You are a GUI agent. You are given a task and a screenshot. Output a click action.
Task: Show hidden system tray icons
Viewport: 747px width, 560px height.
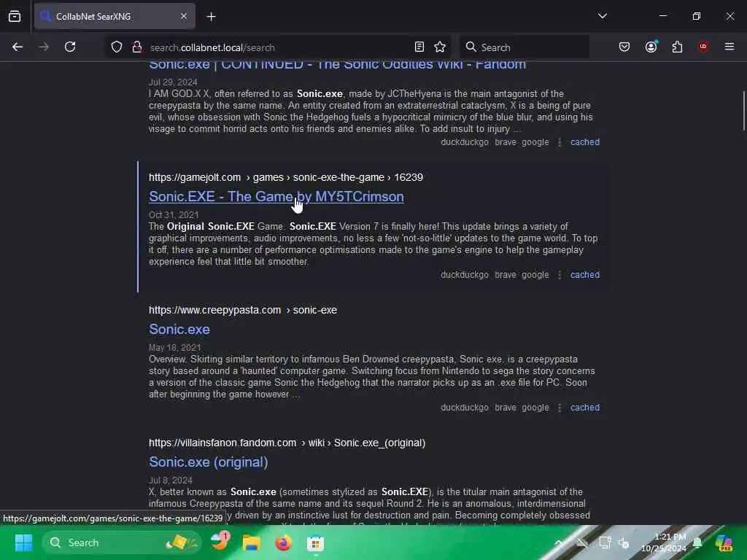[559, 542]
